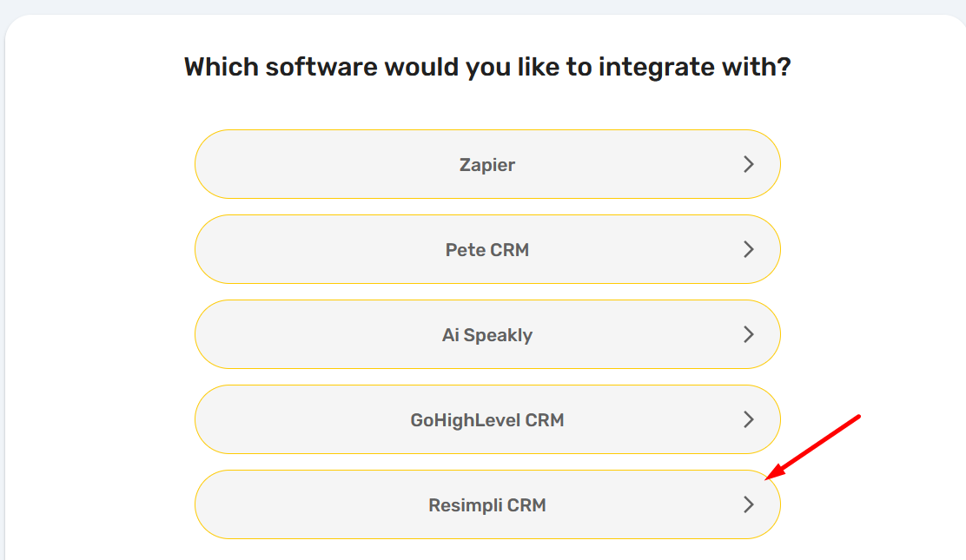Click the "Which software" question heading
Image resolution: width=966 pixels, height=560 pixels.
[487, 67]
